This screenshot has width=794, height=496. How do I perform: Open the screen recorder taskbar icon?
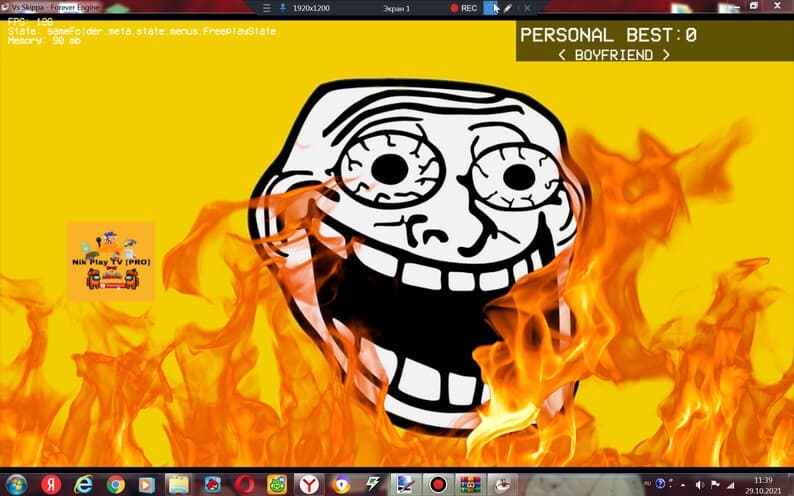438,484
